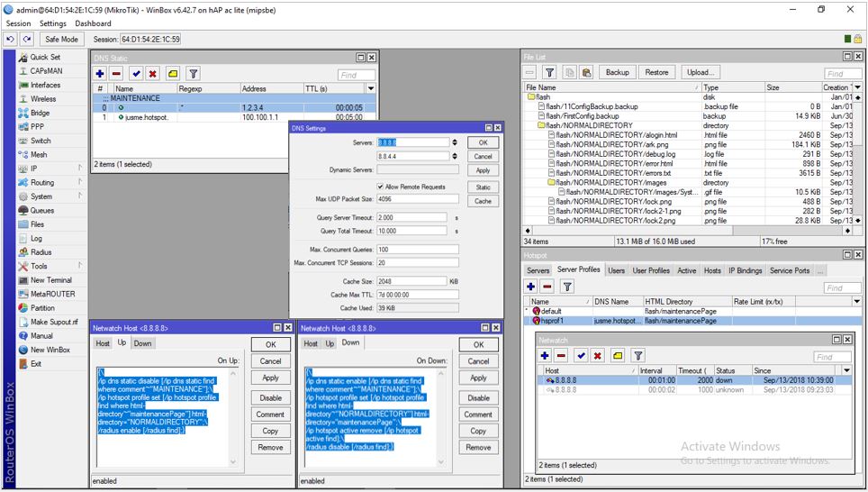Click Cache Size input field

411,281
